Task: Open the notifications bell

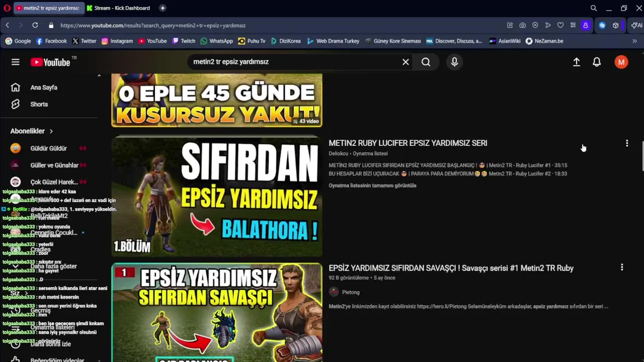Action: click(x=597, y=62)
